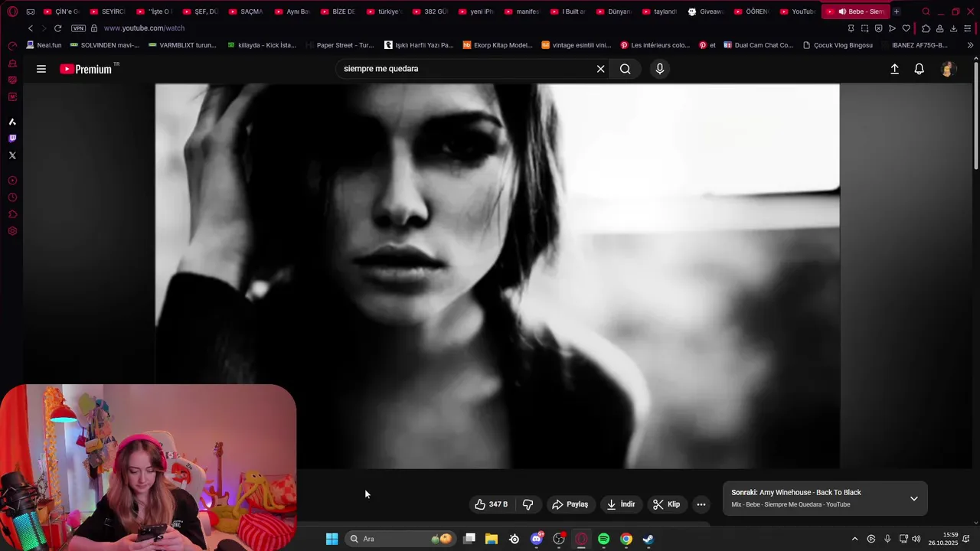Expand the Sonraki up-next mix panel
The width and height of the screenshot is (980, 551).
[x=914, y=498]
